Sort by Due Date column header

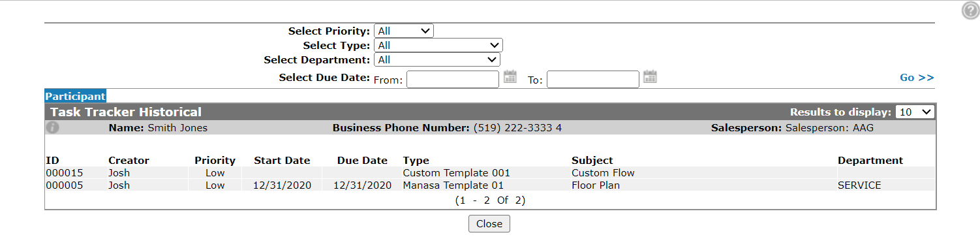pos(362,161)
